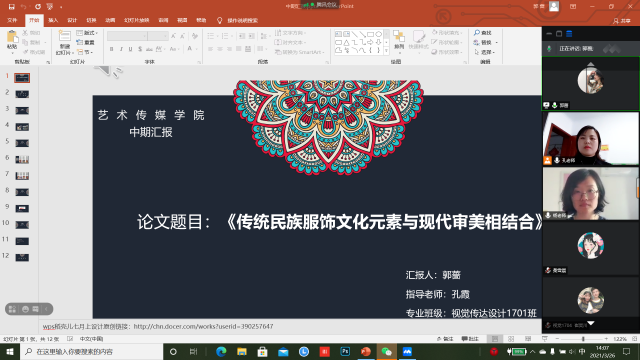
Task: Open Photoshop from taskbar
Action: click(x=345, y=351)
